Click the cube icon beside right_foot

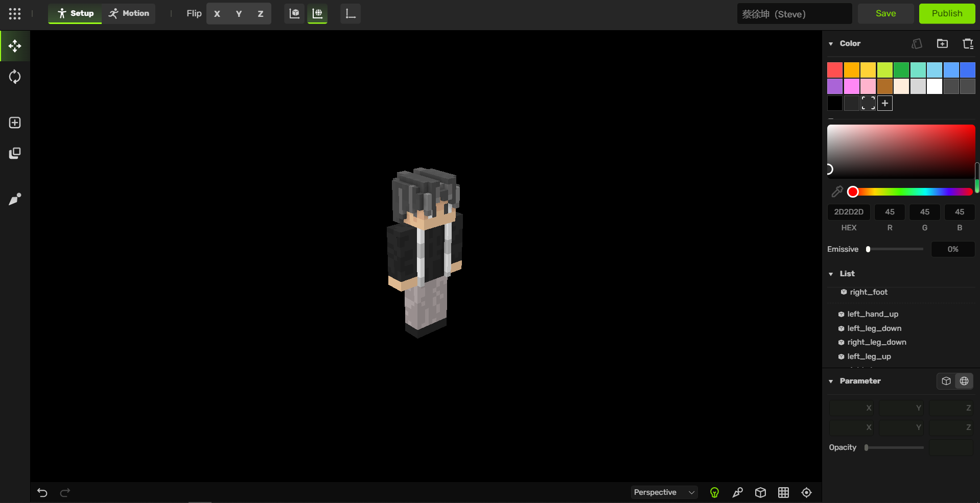coord(844,292)
